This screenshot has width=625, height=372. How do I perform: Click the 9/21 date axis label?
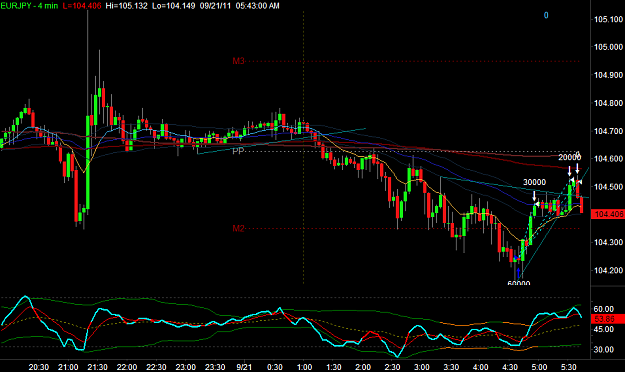[244, 367]
